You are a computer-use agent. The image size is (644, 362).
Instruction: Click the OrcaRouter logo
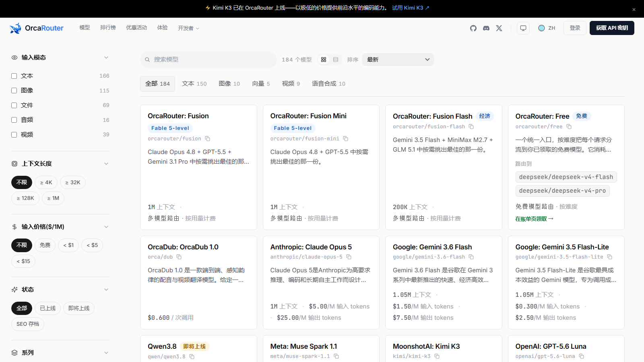click(37, 28)
